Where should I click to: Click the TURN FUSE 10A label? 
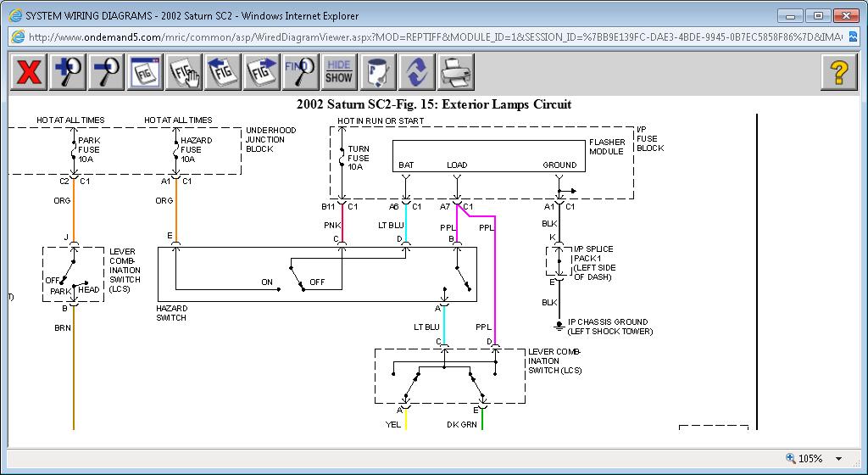pyautogui.click(x=359, y=158)
